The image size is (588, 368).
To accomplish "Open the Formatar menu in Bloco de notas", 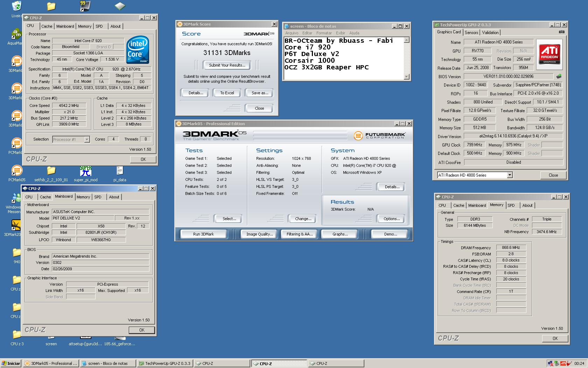I will click(324, 33).
